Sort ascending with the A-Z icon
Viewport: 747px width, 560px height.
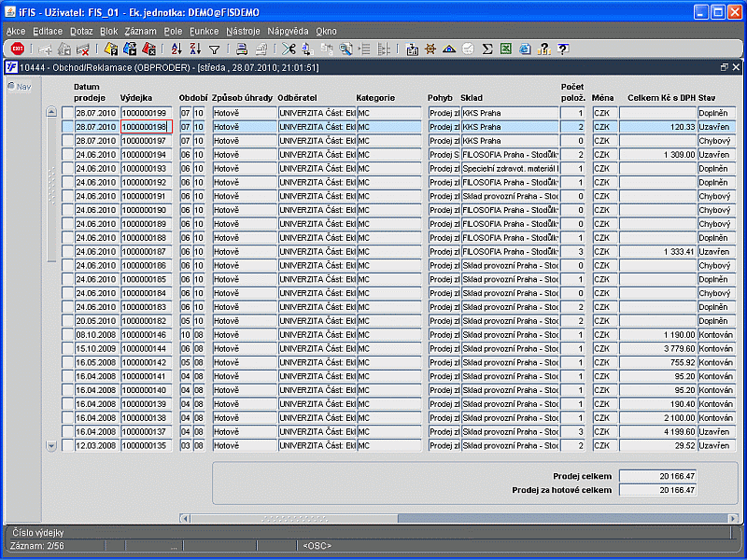[x=176, y=49]
